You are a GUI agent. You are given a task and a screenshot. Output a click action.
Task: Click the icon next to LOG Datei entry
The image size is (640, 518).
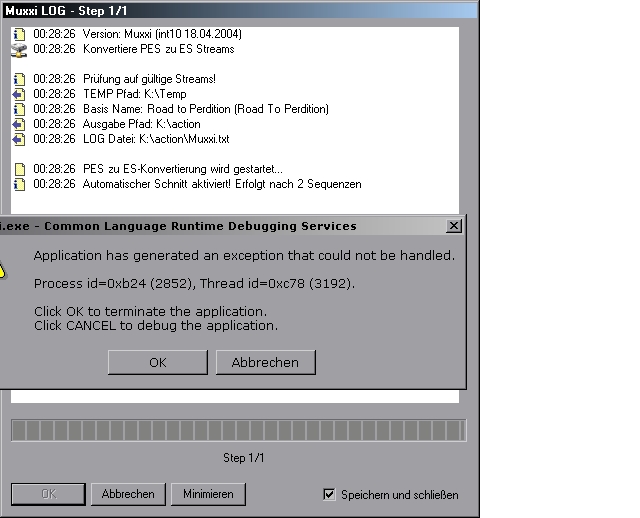(18, 139)
